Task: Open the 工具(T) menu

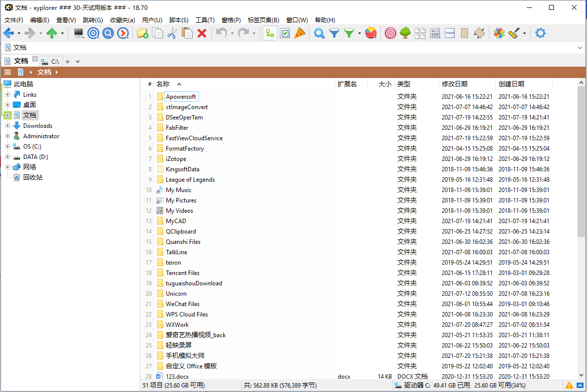Action: point(205,20)
